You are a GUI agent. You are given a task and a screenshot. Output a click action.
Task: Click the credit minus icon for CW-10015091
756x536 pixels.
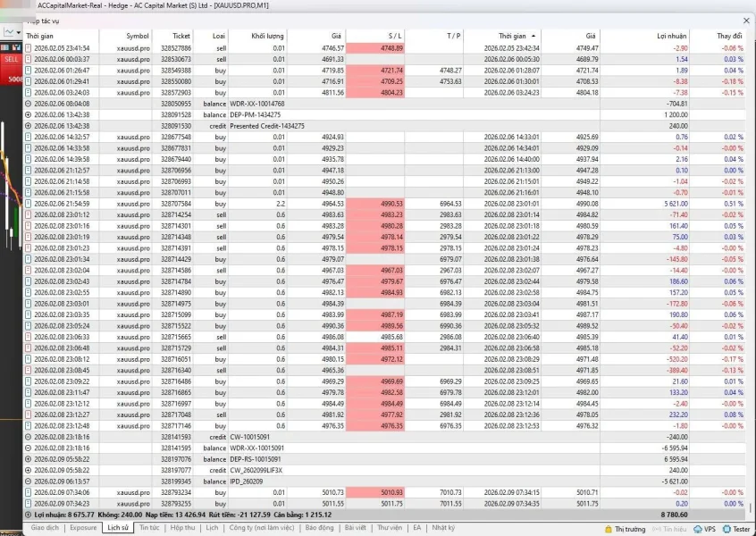[29, 437]
